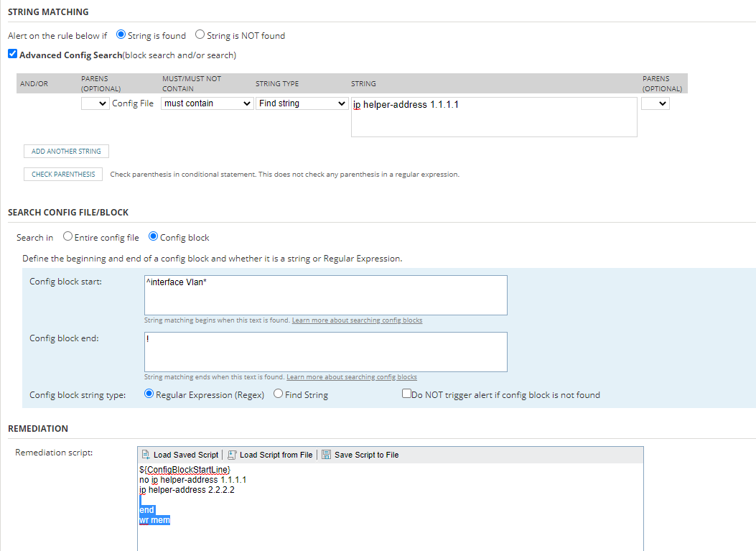Click the Add Another String button

67,151
